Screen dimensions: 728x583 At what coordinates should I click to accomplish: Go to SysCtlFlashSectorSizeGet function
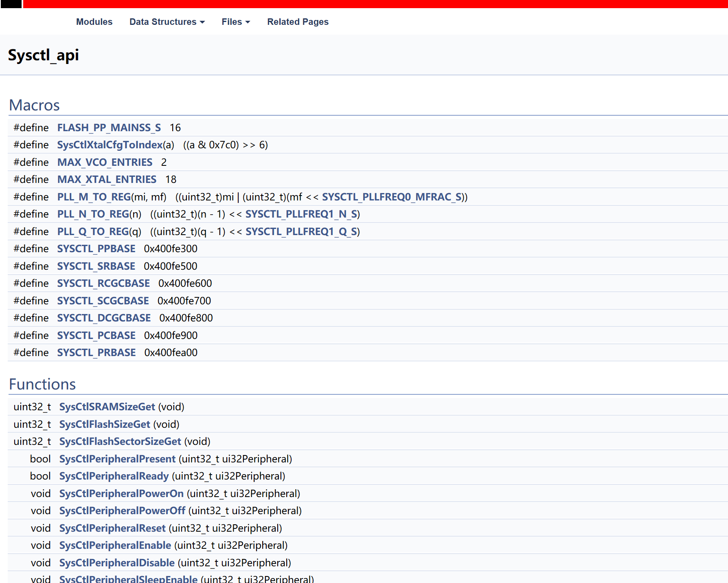click(120, 442)
